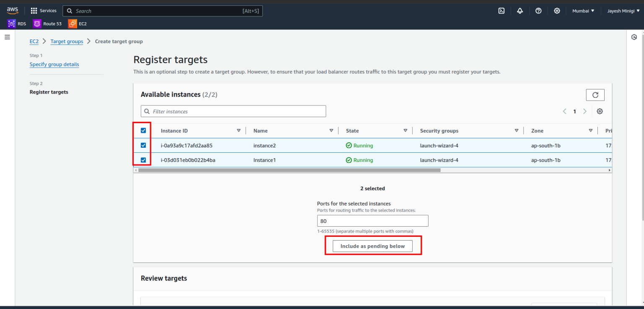Viewport: 644px width, 309px height.
Task: Open the Services menu
Action: [x=44, y=10]
